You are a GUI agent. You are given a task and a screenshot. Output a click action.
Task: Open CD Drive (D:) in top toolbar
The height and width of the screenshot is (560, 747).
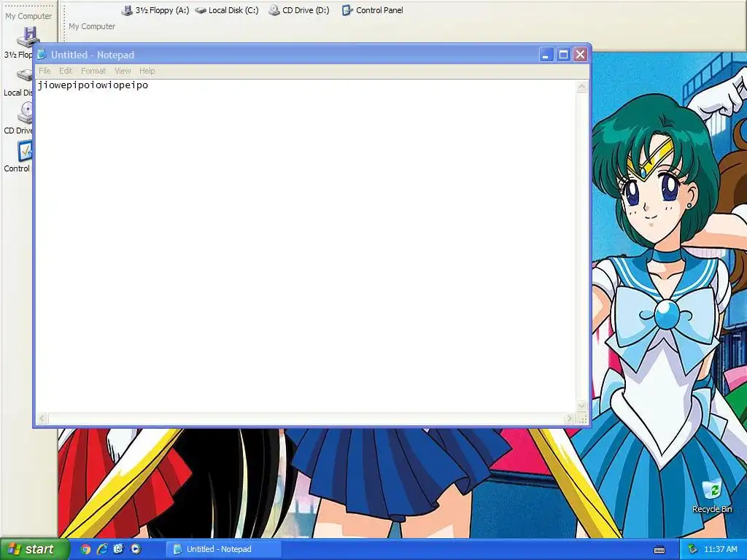(x=299, y=10)
